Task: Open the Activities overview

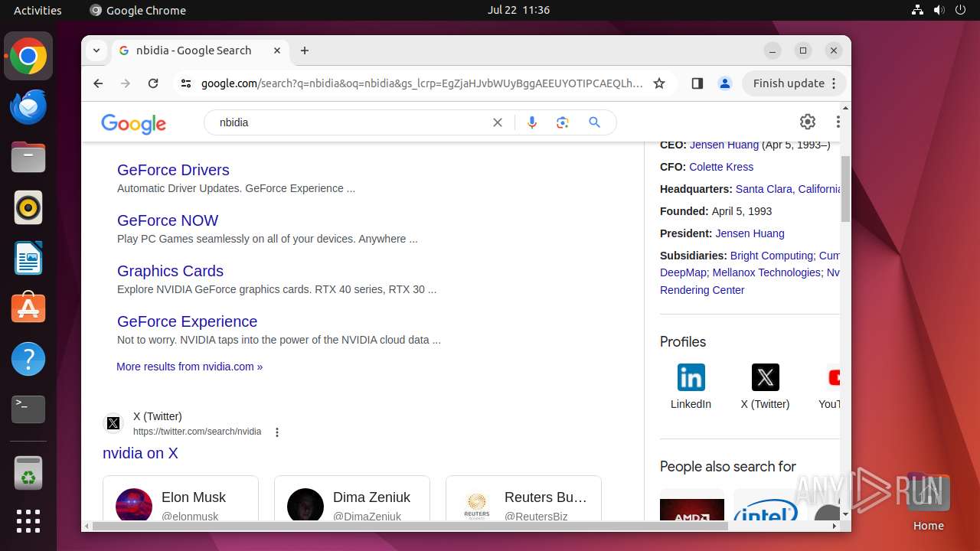Action: pos(38,10)
